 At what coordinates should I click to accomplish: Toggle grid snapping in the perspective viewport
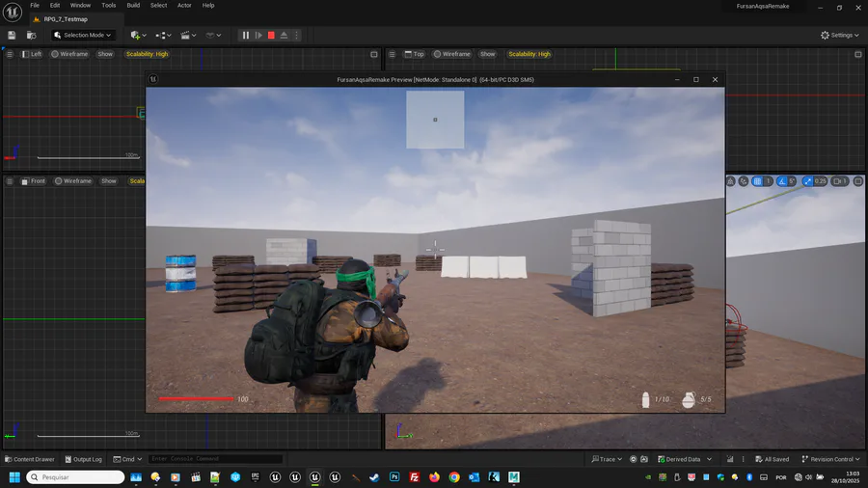(x=757, y=181)
